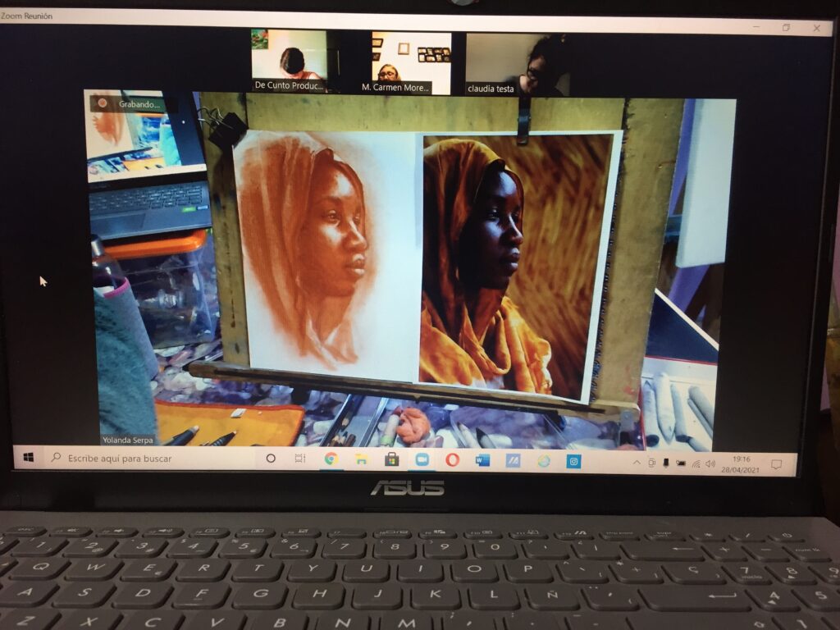The width and height of the screenshot is (840, 630).
Task: Open Microsoft Word from the taskbar
Action: 482,460
